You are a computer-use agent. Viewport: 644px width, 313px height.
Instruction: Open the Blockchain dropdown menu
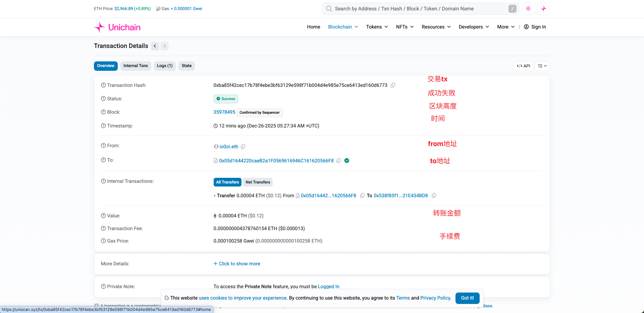click(343, 27)
